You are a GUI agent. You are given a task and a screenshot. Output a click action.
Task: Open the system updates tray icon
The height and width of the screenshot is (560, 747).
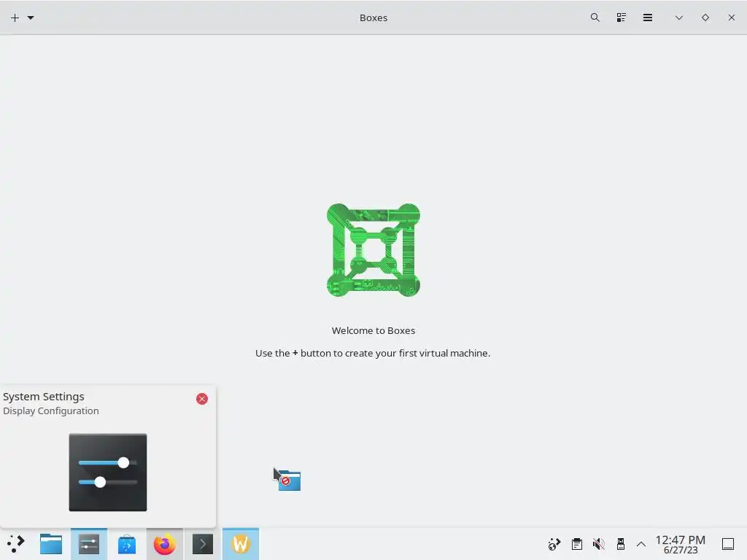[554, 544]
